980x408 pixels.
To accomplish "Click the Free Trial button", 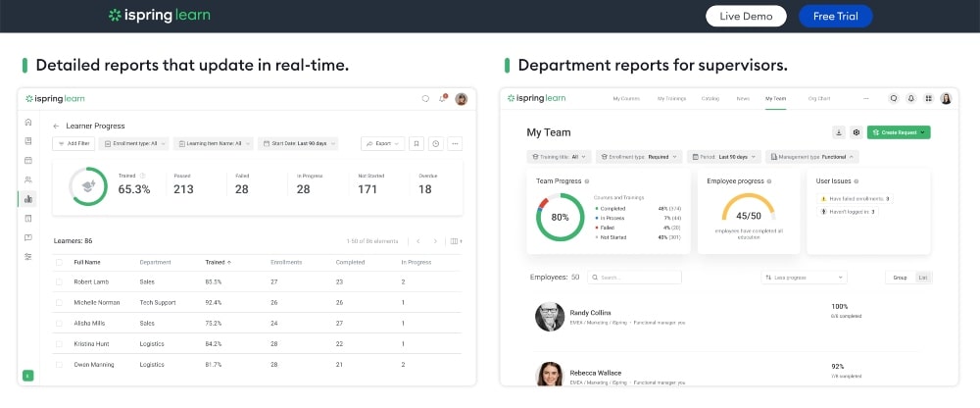I will coord(835,16).
